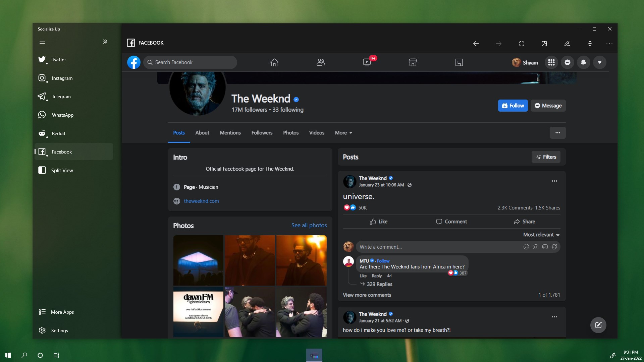Expand the More dropdown on profile tabs
The height and width of the screenshot is (362, 644).
coord(343,133)
